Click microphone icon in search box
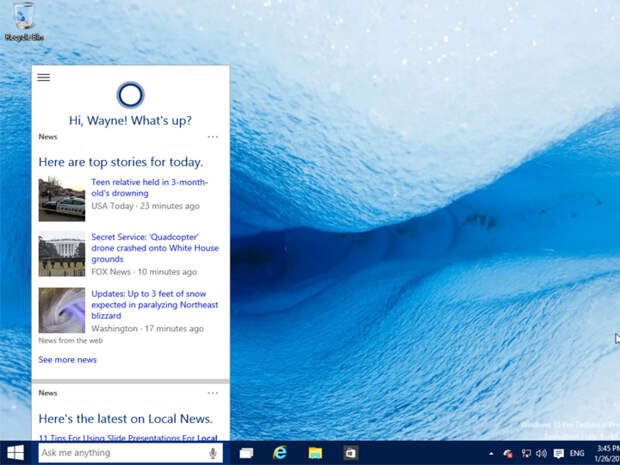This screenshot has height=465, width=620. 213,453
